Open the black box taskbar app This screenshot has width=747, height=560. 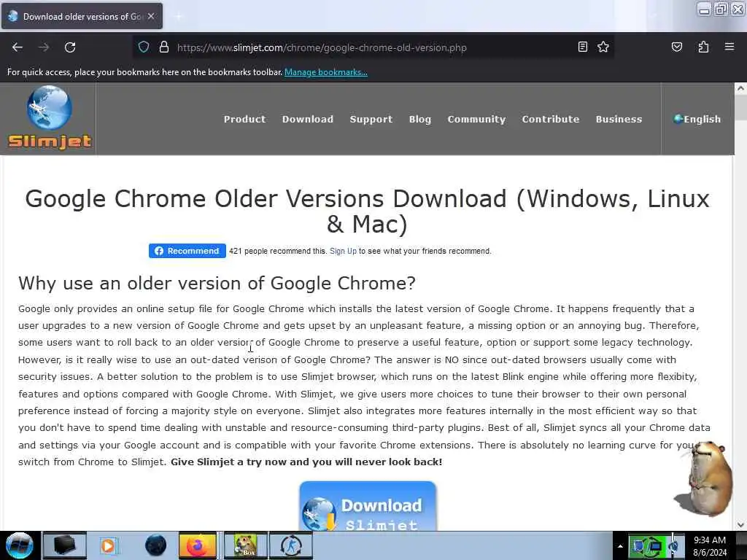(65, 545)
